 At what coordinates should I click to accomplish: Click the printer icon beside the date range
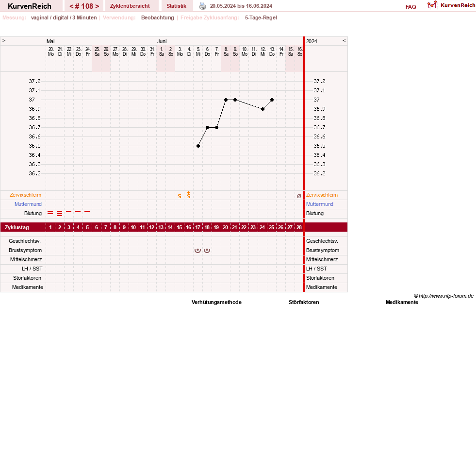coord(203,6)
